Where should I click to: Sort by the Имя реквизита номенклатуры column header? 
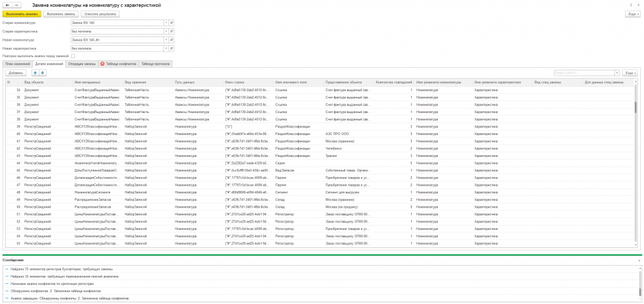[443, 82]
